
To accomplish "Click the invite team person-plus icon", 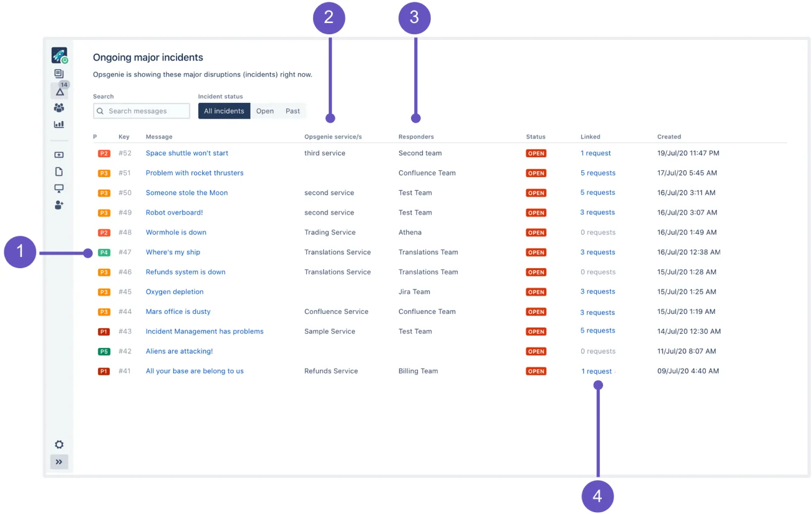I will click(59, 205).
